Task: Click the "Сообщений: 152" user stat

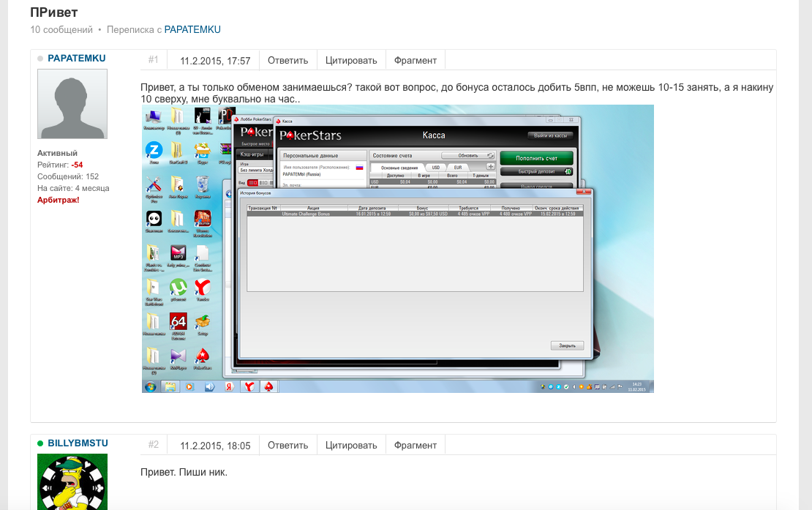Action: [68, 176]
